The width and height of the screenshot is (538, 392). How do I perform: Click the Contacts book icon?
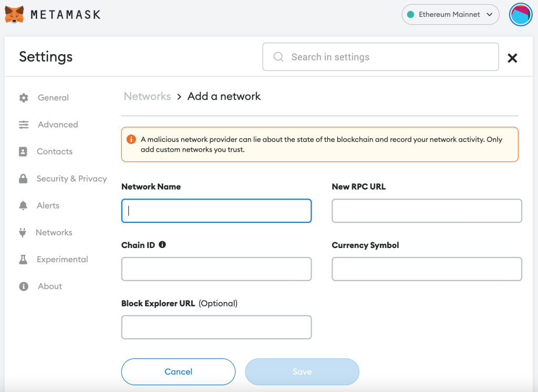[23, 151]
